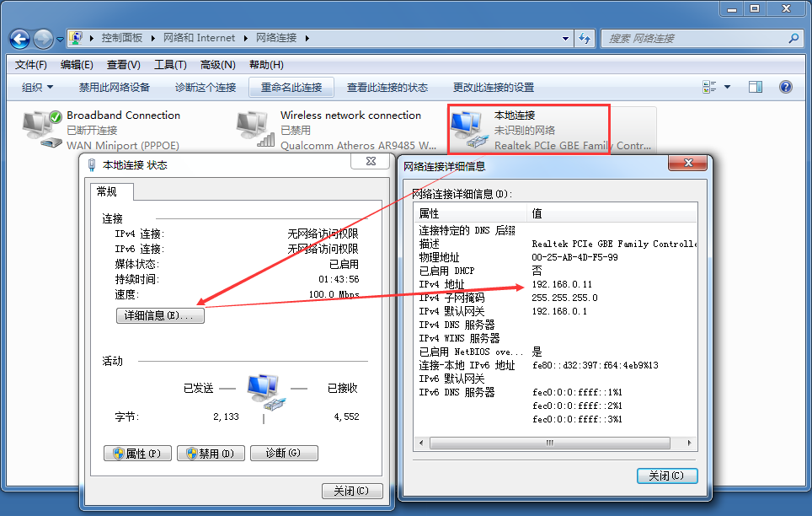Viewport: 812px width, 516px height.
Task: Open the 高级(N) menu
Action: click(x=217, y=65)
